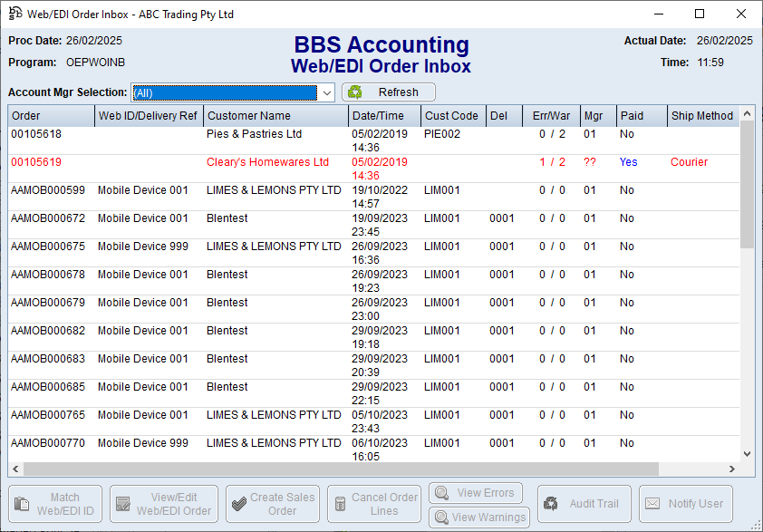Open the View Warnings magnifier button
This screenshot has height=532, width=763.
click(478, 517)
